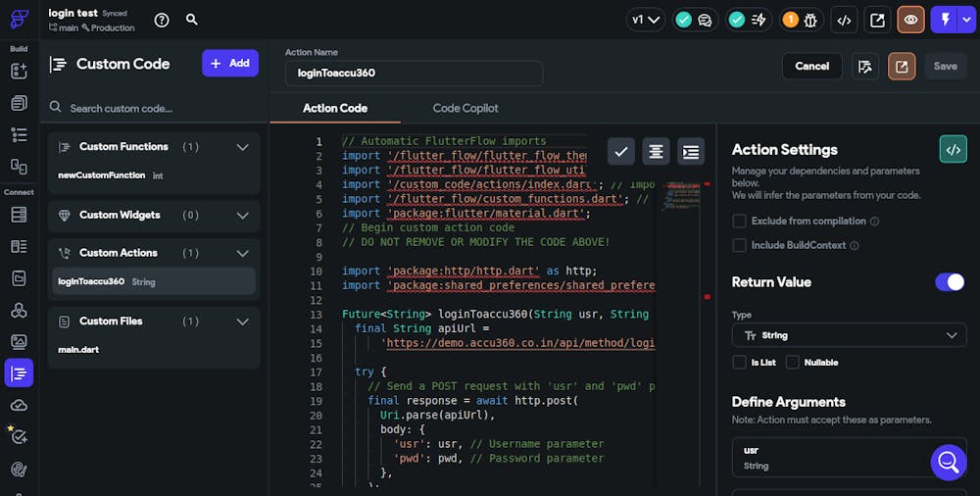Click the Search custom code field
980x496 pixels.
pos(155,108)
